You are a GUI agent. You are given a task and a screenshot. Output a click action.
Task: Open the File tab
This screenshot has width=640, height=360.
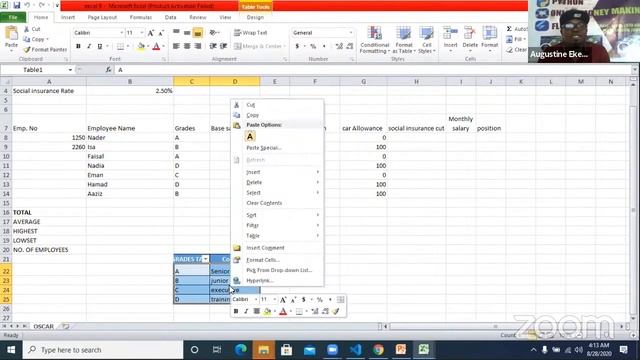13,18
